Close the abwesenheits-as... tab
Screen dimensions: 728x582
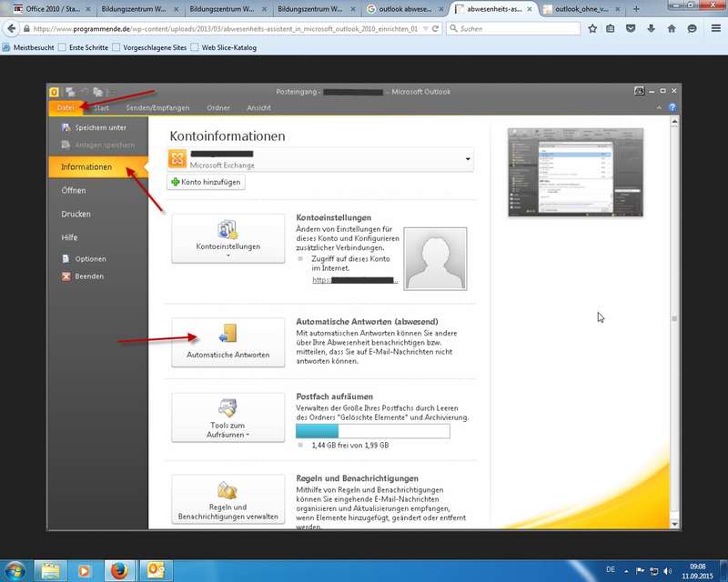(x=530, y=9)
